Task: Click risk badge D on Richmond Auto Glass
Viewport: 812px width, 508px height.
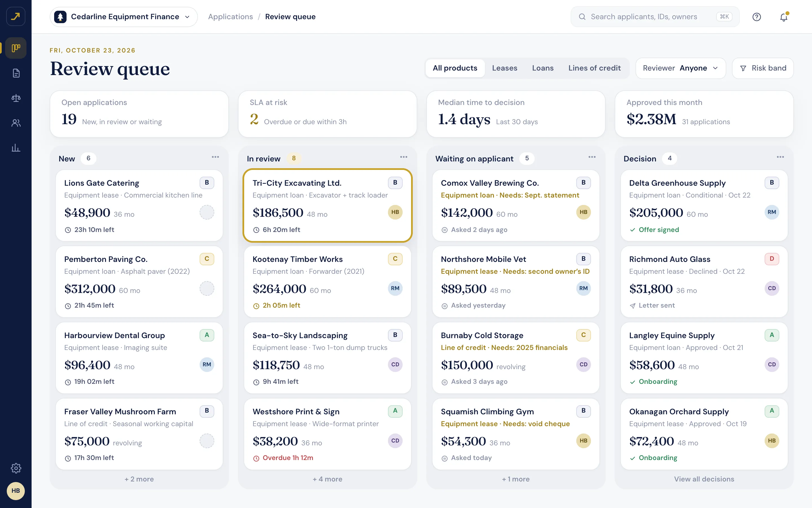Action: point(772,259)
